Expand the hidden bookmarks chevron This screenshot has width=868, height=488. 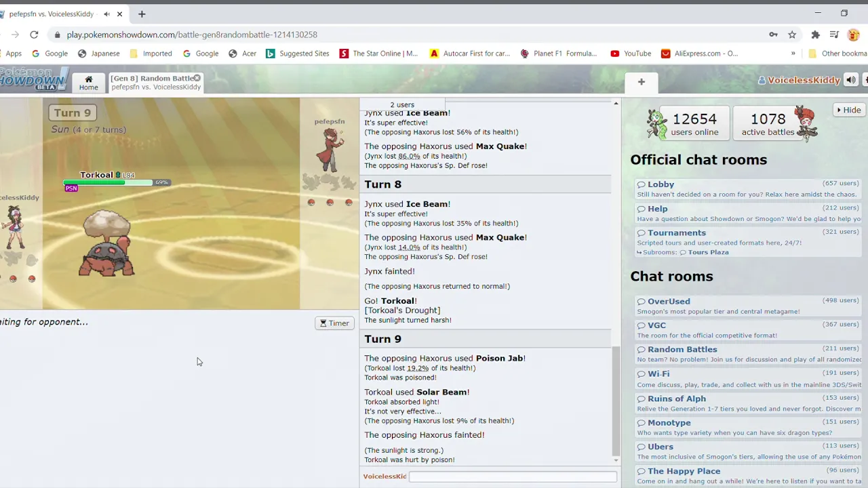(793, 54)
